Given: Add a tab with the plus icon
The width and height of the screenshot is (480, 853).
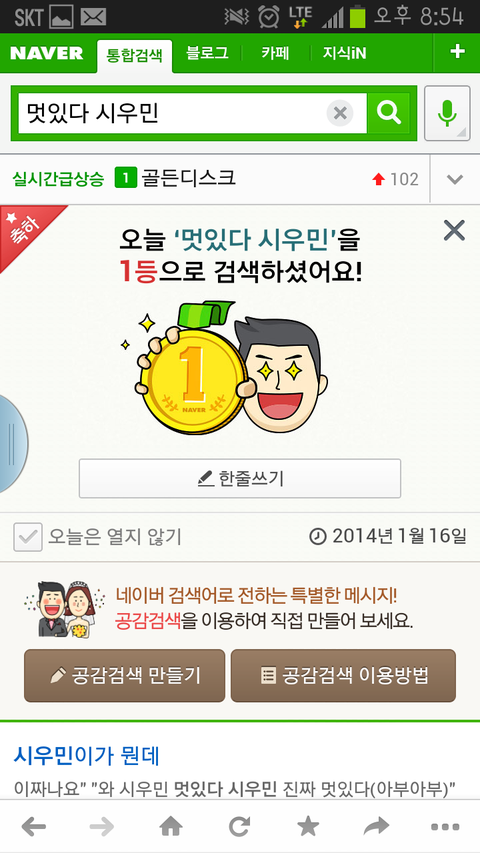Looking at the screenshot, I should coord(457,52).
